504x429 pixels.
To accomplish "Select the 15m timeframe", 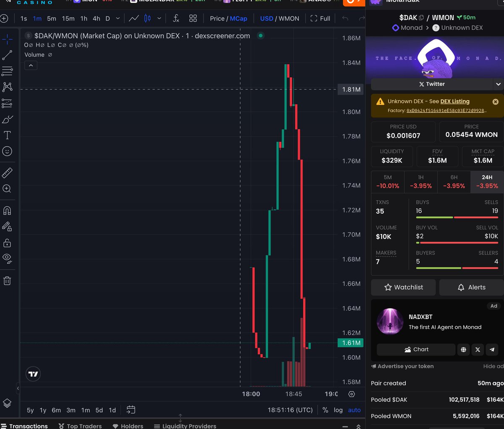I will pos(68,18).
